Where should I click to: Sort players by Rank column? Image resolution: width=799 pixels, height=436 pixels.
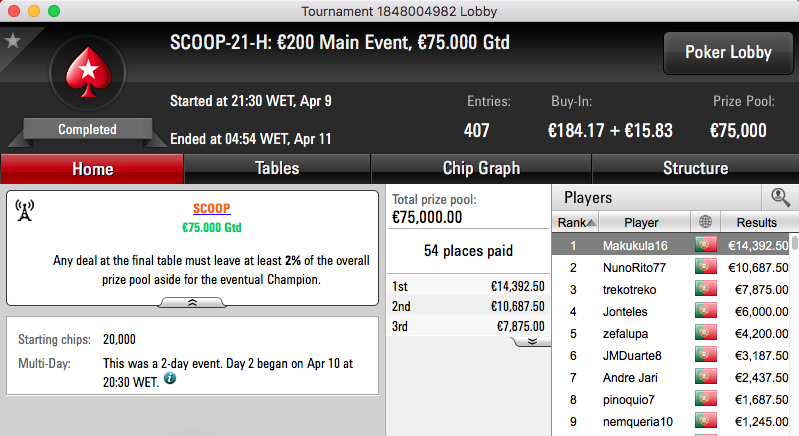tap(576, 223)
